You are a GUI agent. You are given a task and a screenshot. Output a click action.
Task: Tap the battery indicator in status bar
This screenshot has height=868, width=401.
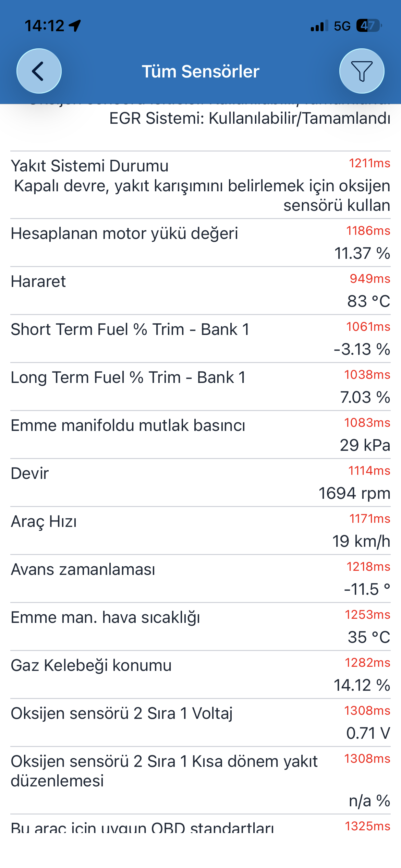(x=369, y=25)
